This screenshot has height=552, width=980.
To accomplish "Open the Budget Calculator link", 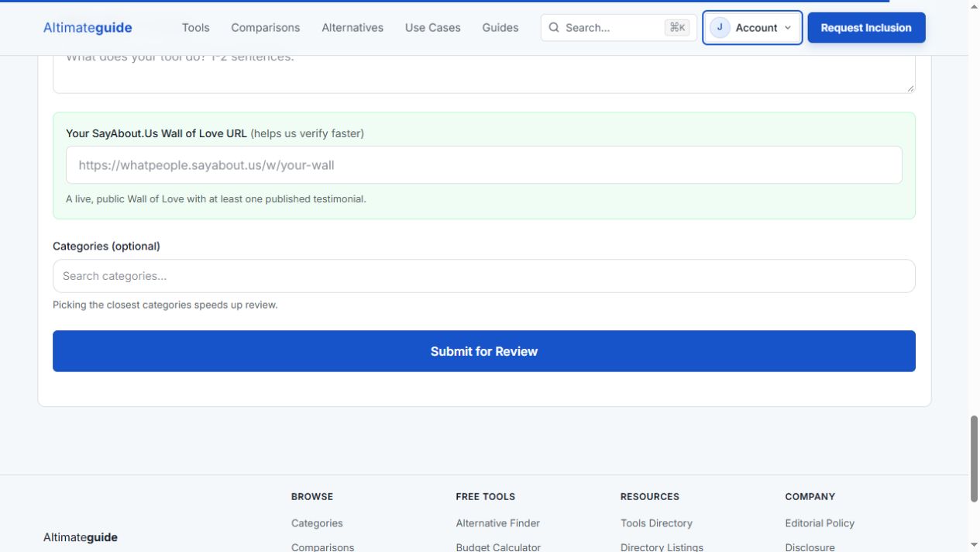I will tap(498, 547).
